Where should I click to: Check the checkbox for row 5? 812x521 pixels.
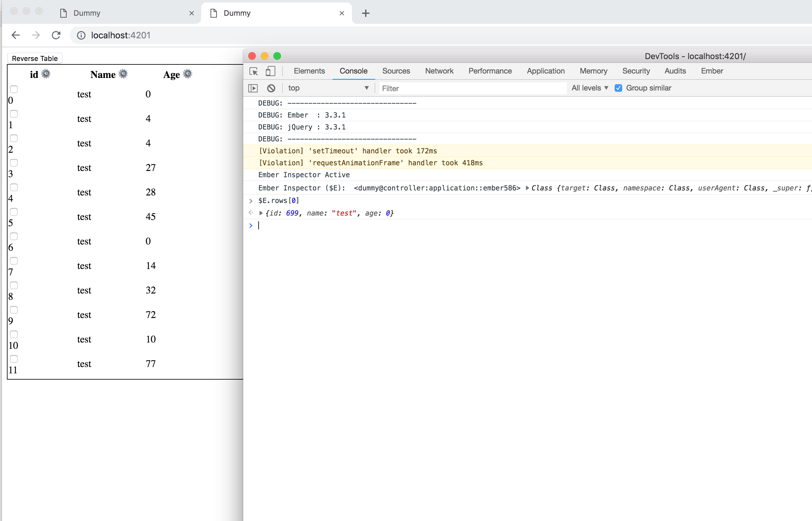(14, 212)
